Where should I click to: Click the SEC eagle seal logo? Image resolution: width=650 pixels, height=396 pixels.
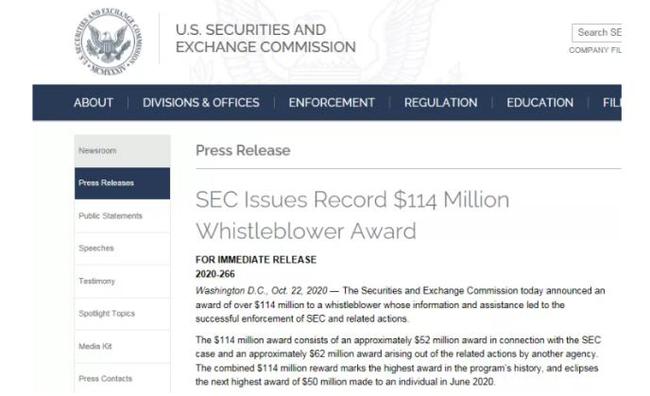[108, 42]
